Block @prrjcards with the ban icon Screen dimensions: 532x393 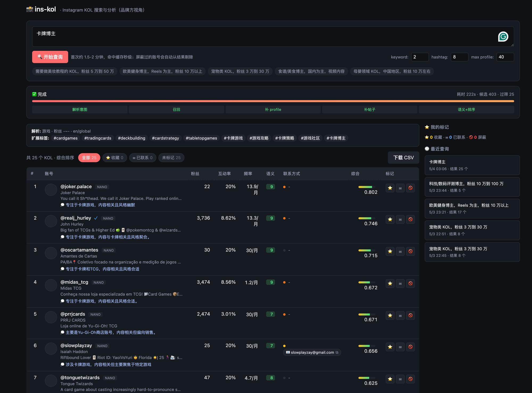click(410, 315)
